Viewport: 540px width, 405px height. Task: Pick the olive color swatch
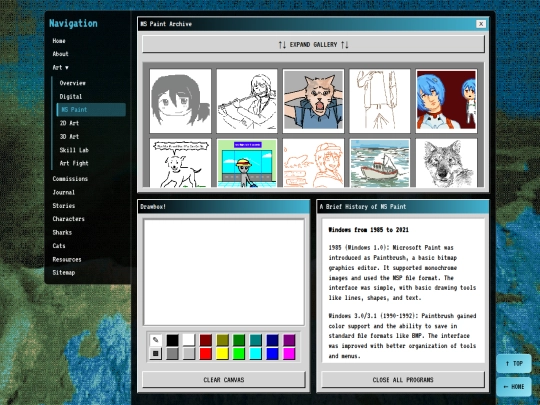[222, 340]
